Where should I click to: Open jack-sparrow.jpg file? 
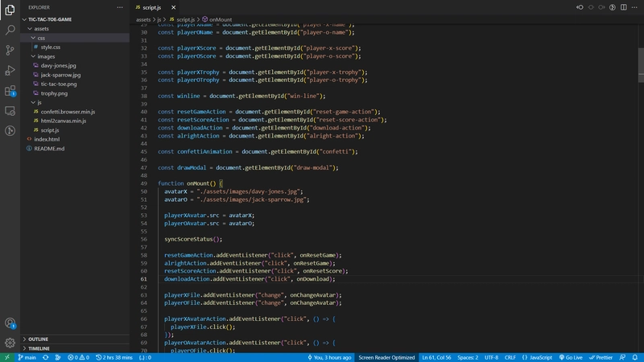coord(75,75)
